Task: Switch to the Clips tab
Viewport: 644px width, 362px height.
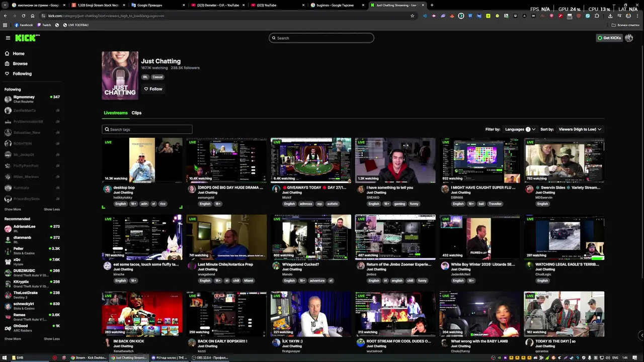Action: click(x=136, y=113)
